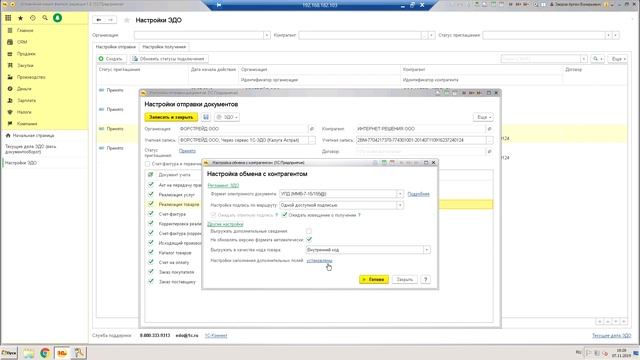Switch to the Настройки отправки tab
This screenshot has width=640, height=360.
point(116,47)
